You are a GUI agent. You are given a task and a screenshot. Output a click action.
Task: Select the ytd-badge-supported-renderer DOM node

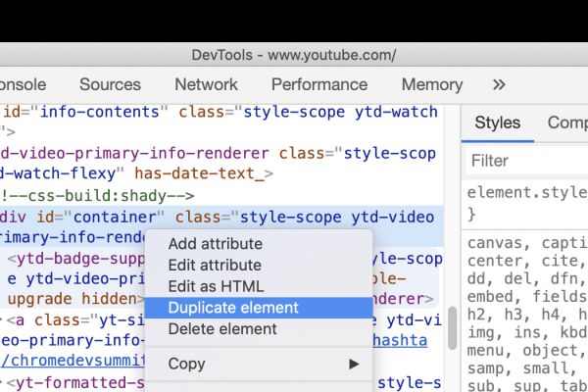click(x=78, y=260)
